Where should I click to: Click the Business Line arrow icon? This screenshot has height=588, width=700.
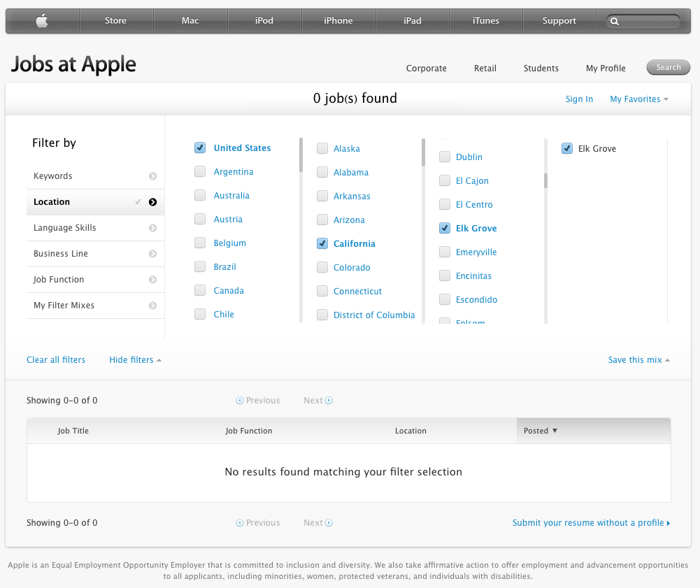point(152,254)
